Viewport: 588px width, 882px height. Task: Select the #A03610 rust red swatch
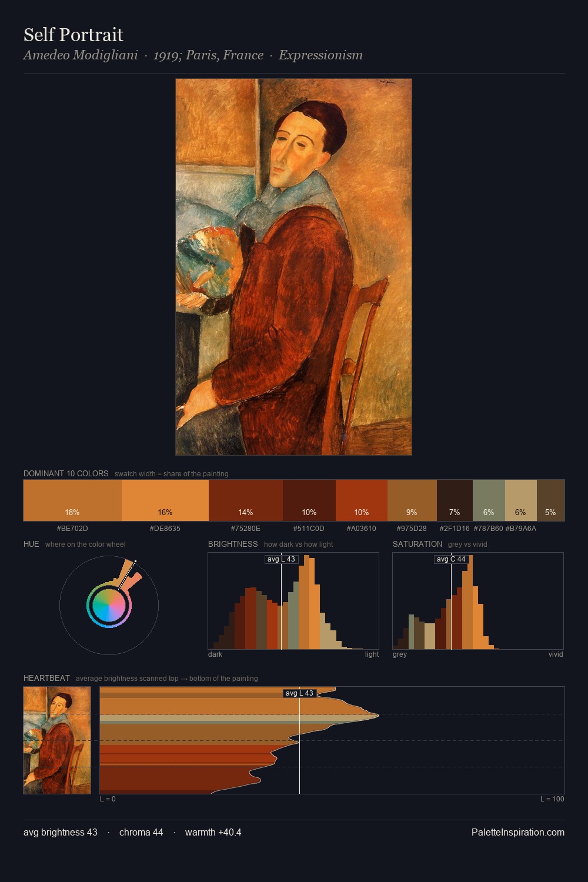[362, 500]
